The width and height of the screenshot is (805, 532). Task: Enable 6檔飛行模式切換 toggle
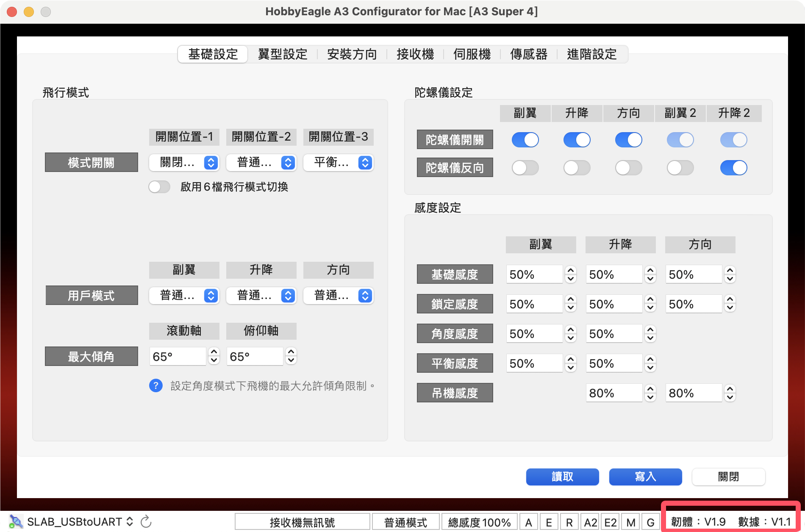(x=159, y=187)
